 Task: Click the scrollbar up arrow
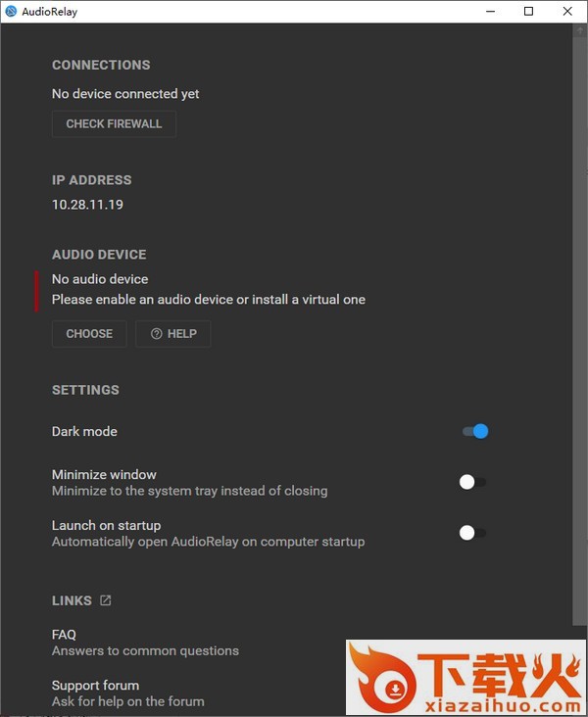pos(580,30)
